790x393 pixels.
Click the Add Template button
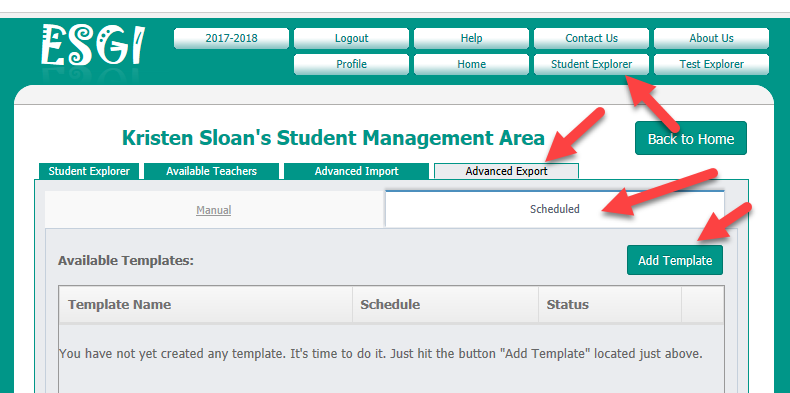click(675, 260)
